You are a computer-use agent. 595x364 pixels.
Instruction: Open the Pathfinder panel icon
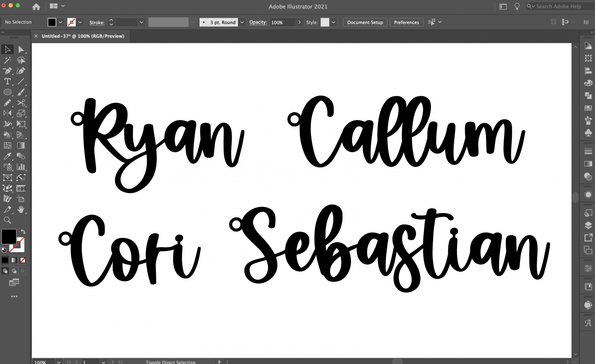[x=588, y=96]
